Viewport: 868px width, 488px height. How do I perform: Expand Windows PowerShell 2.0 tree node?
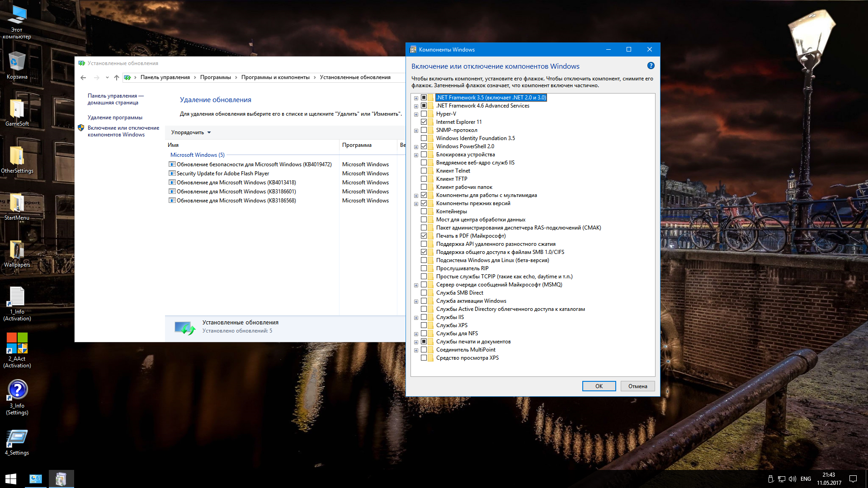[416, 147]
